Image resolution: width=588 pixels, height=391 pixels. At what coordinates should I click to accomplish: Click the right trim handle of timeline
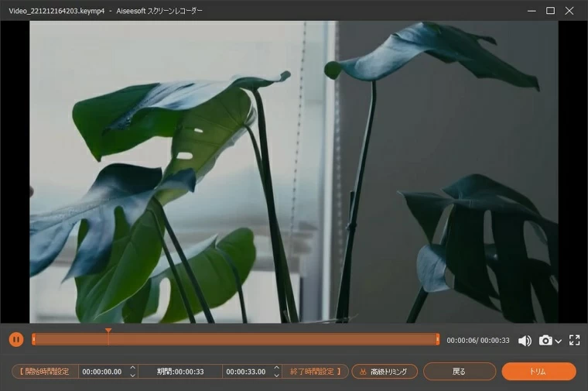click(x=437, y=339)
